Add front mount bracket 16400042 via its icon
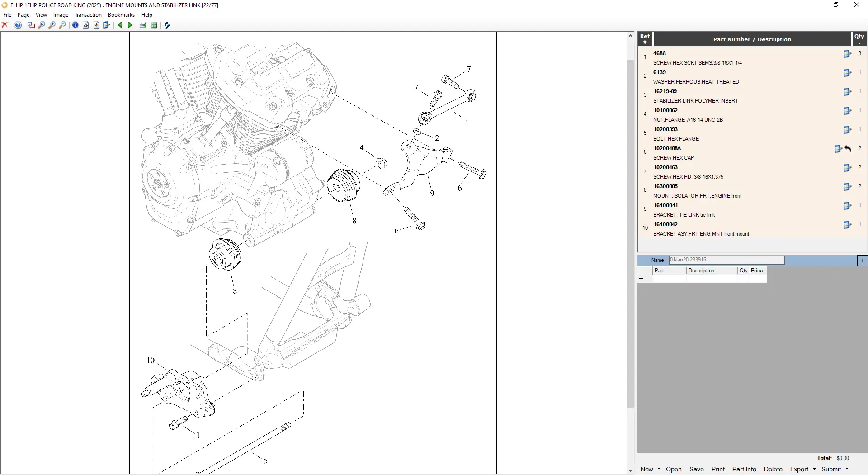The height and width of the screenshot is (475, 868). [x=847, y=225]
